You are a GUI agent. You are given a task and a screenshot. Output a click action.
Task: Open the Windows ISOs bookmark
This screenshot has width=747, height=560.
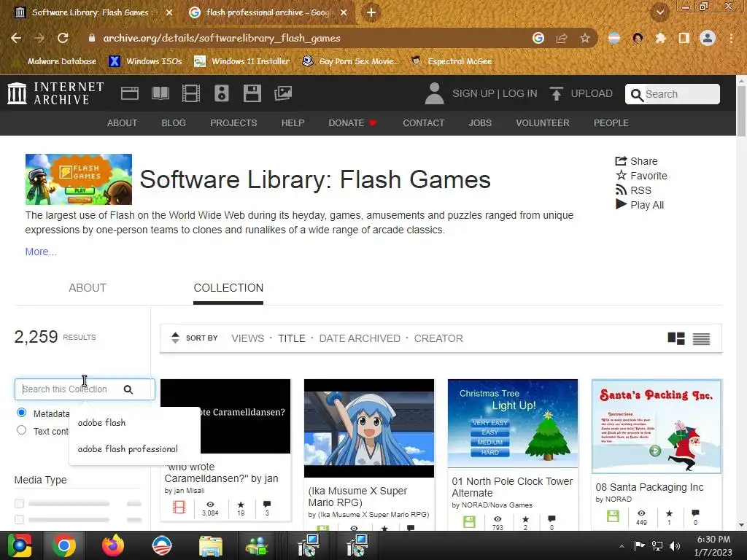[x=146, y=61]
